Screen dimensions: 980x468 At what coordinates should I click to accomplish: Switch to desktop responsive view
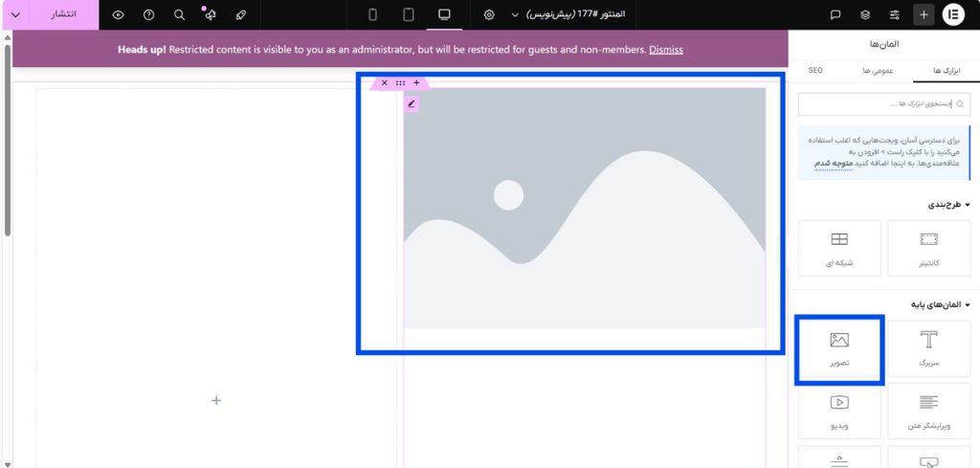[443, 14]
